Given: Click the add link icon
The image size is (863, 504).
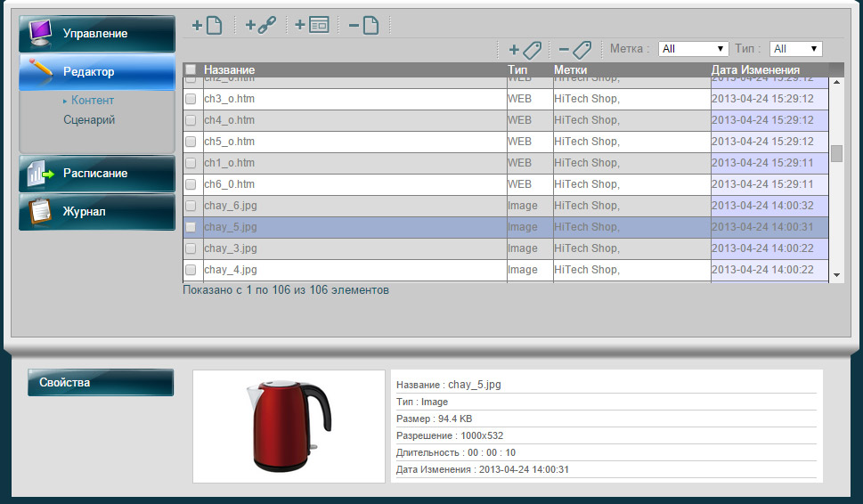Looking at the screenshot, I should (260, 26).
